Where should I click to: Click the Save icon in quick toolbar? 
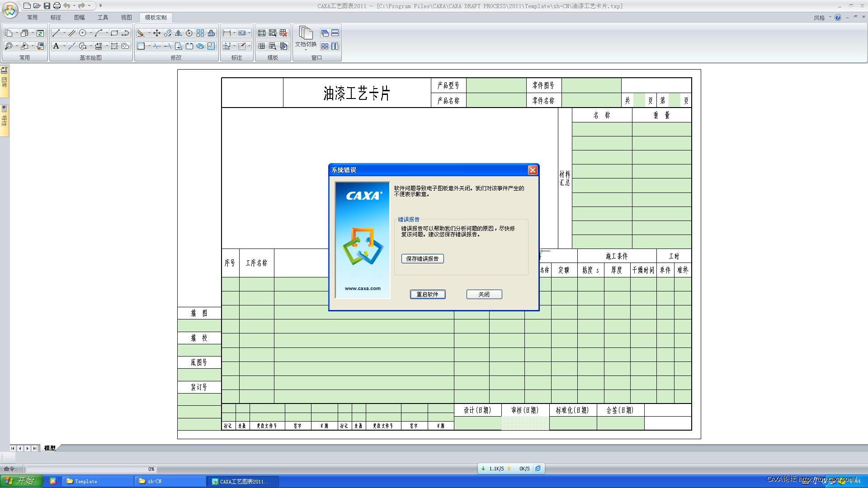[47, 6]
